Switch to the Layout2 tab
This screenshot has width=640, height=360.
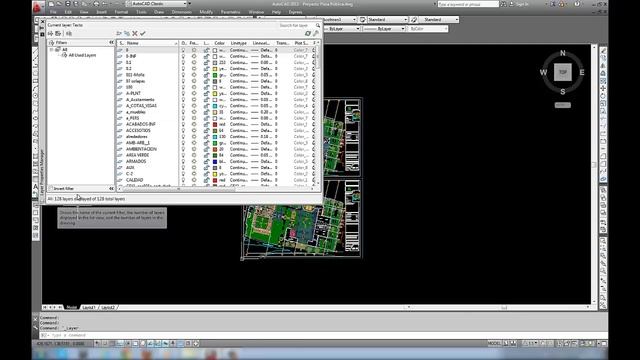108,307
